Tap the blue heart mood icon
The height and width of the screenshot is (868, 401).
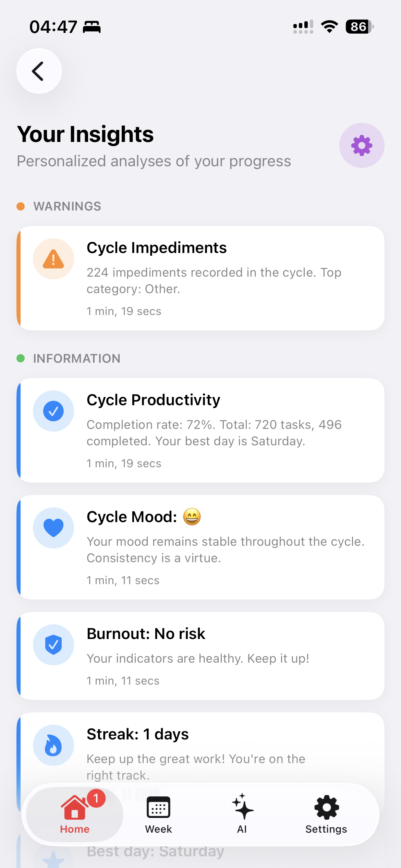53,528
